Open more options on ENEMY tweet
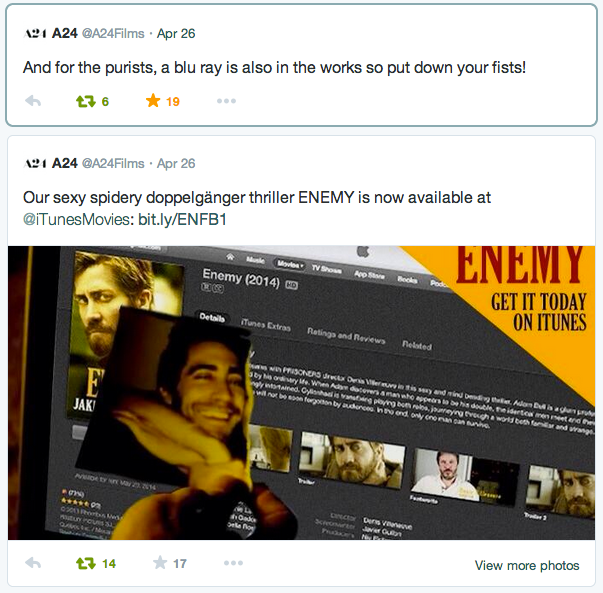Image resolution: width=603 pixels, height=593 pixels. 233,563
